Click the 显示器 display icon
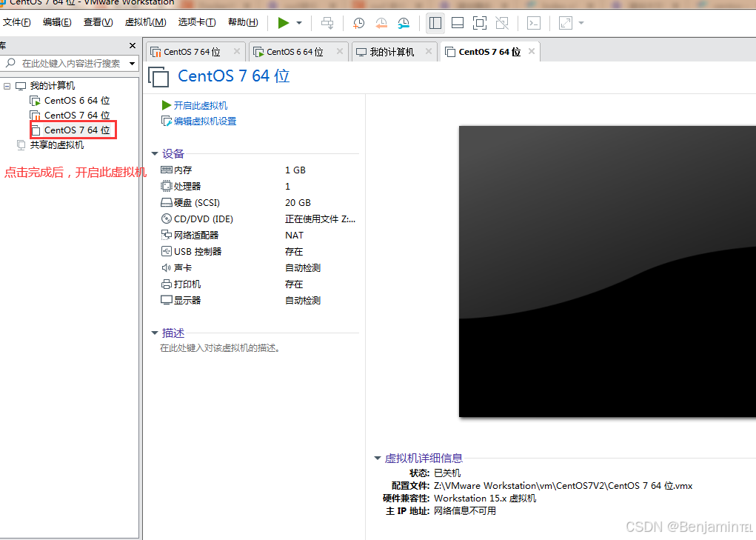 pyautogui.click(x=167, y=301)
